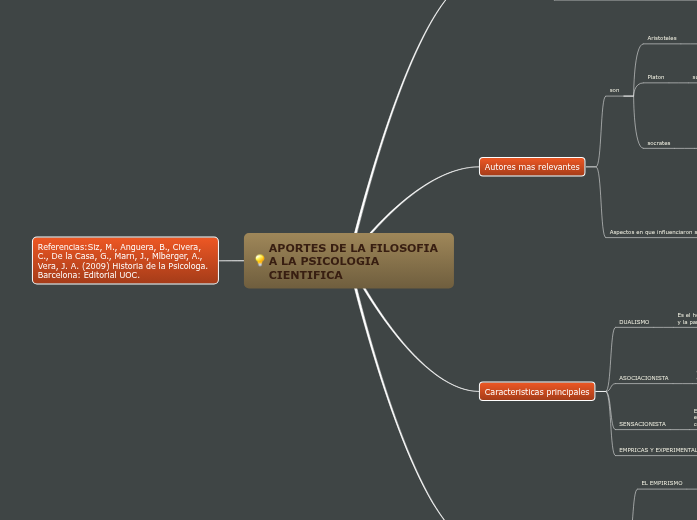Click the branch junction right of Autores node
The width and height of the screenshot is (697, 520).
click(598, 167)
